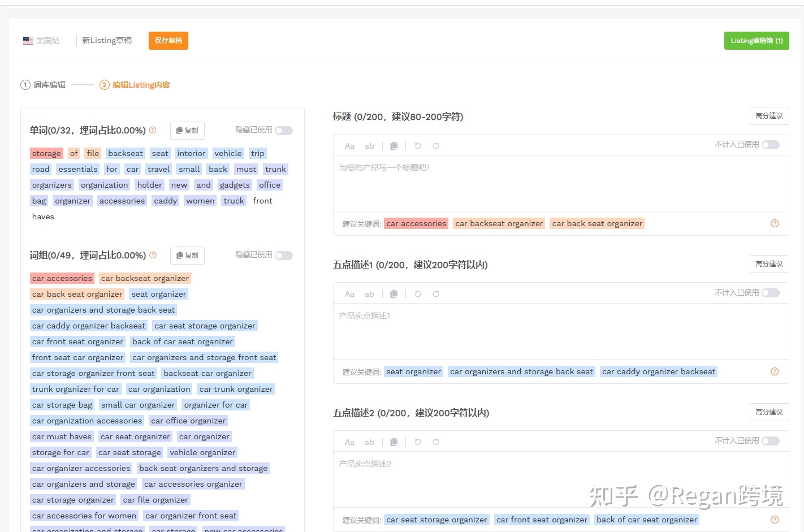
Task: Click the copy icon in the title editor toolbar
Action: 394,145
